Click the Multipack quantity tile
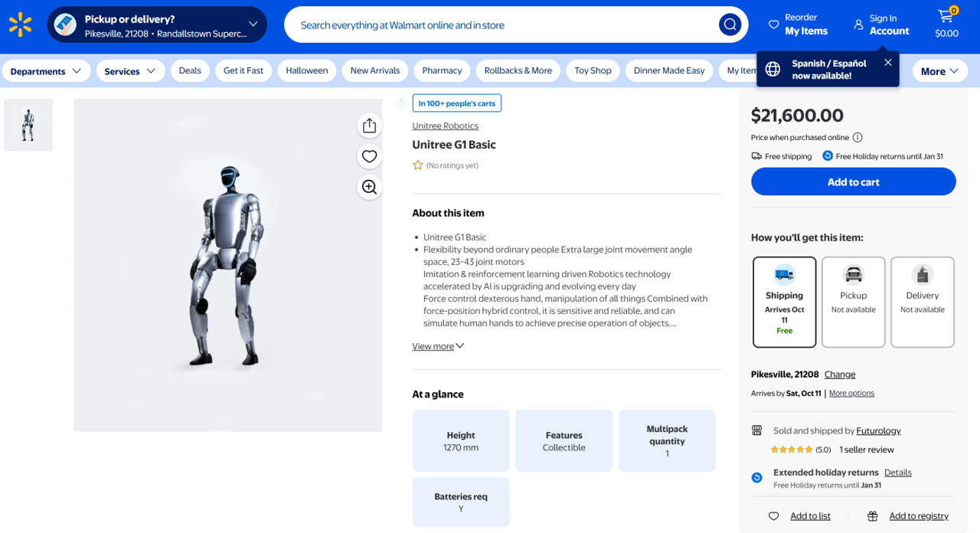The width and height of the screenshot is (980, 533). click(x=667, y=440)
